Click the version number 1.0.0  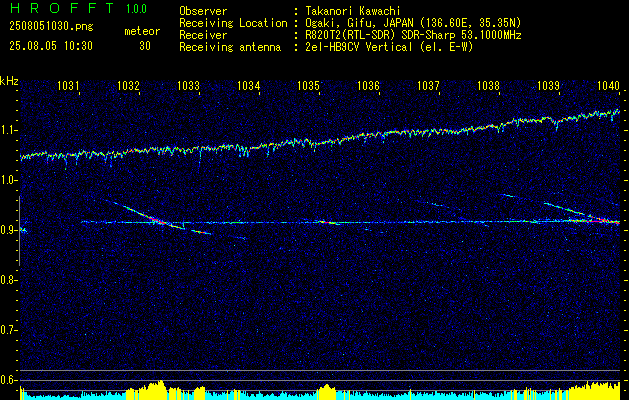click(136, 9)
